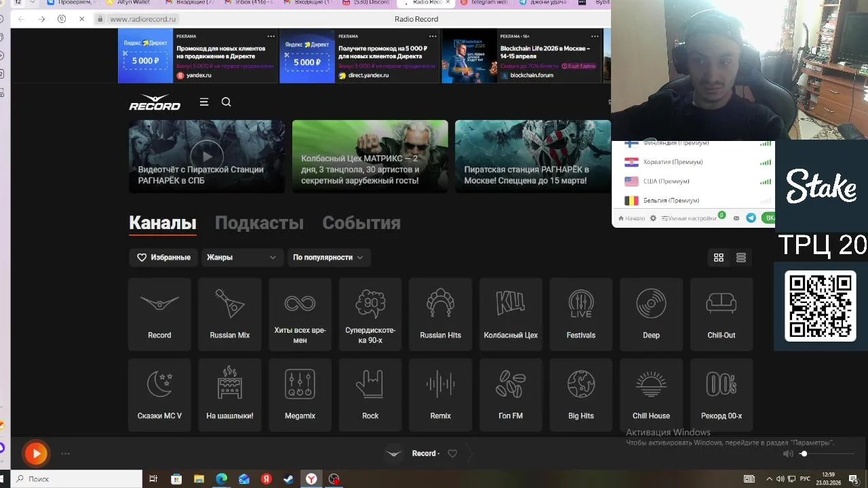Image resolution: width=868 pixels, height=488 pixels.
Task: Select Хорватия (Премиум) VPN server
Action: pyautogui.click(x=693, y=162)
